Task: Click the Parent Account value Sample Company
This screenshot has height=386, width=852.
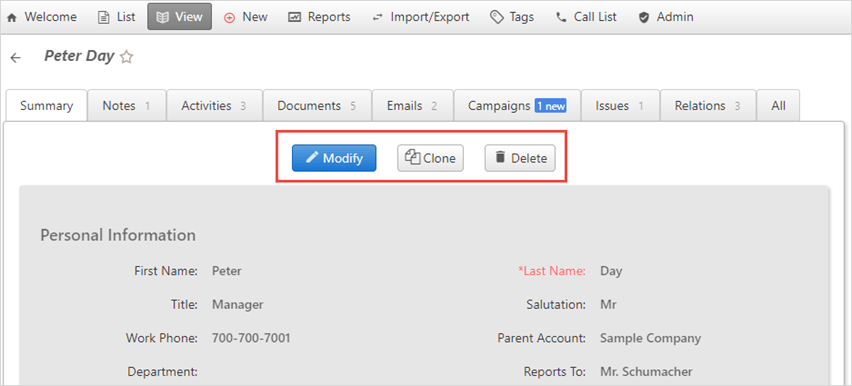Action: [650, 338]
